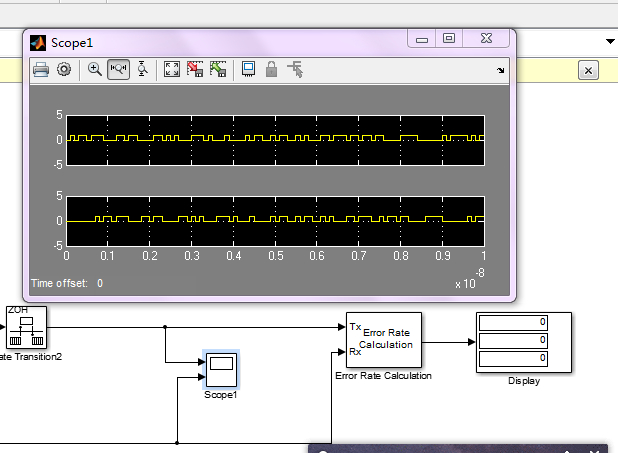Expand the toolbar dock arrow at right
This screenshot has width=618, height=453.
click(501, 70)
